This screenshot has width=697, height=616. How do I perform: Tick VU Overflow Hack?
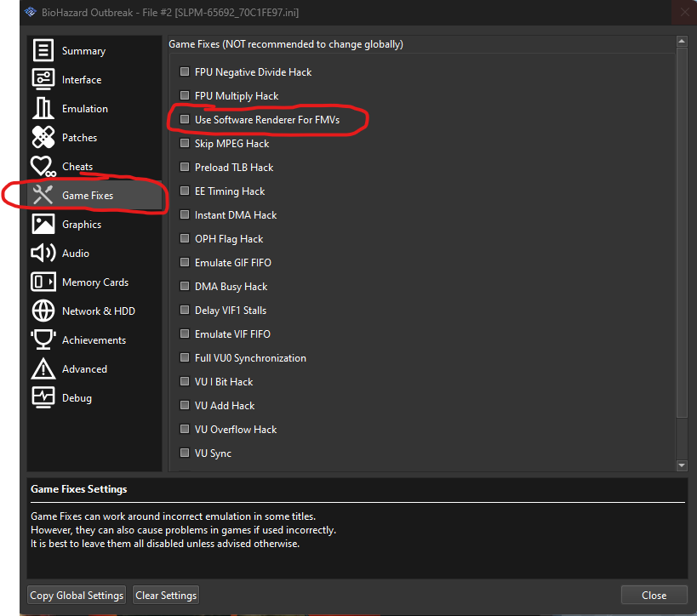click(185, 429)
